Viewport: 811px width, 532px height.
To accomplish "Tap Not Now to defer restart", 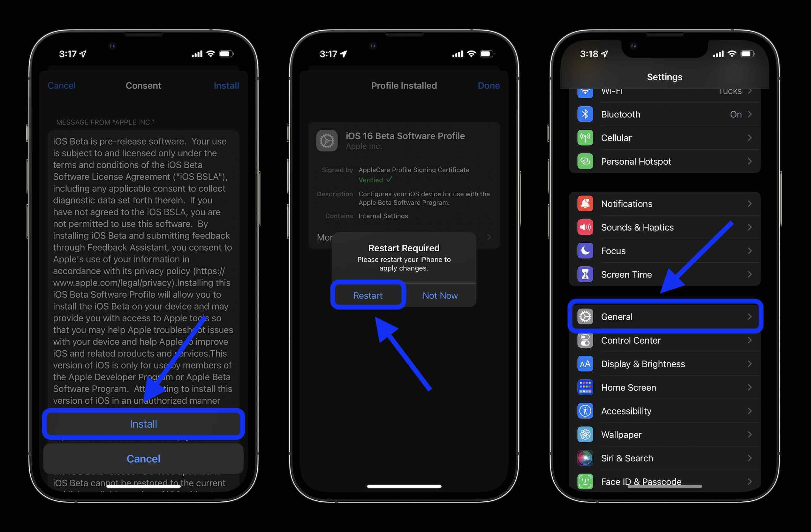I will click(x=439, y=295).
